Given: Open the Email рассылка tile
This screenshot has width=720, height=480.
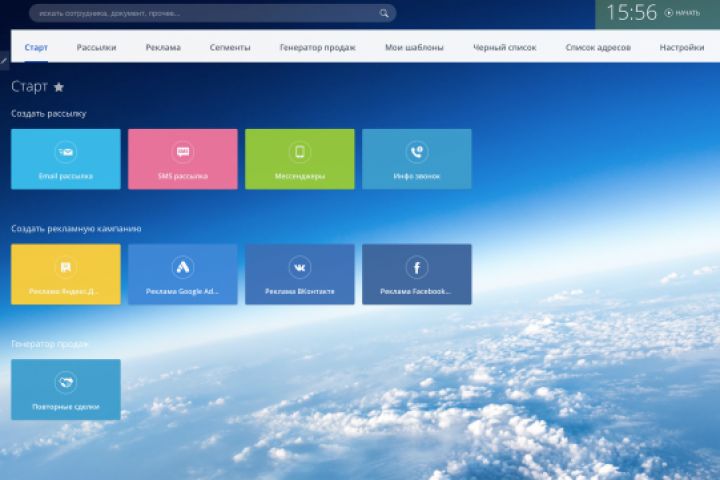Looking at the screenshot, I should (x=66, y=159).
